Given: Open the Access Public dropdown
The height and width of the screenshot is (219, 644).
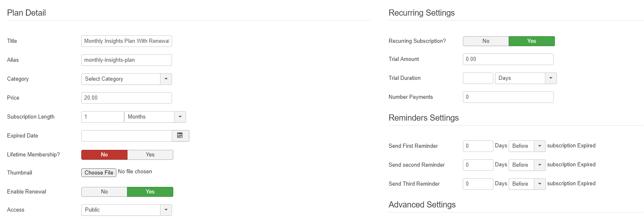Looking at the screenshot, I should point(127,210).
